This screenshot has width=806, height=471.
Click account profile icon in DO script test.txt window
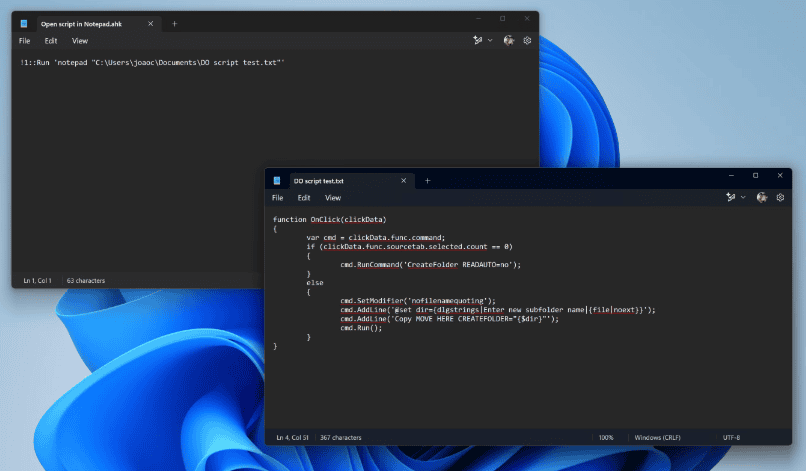762,198
